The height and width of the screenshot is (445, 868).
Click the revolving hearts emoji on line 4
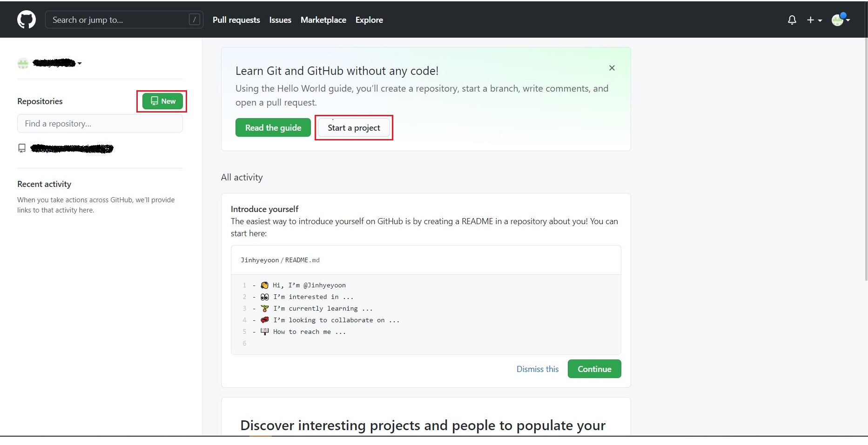pos(264,320)
